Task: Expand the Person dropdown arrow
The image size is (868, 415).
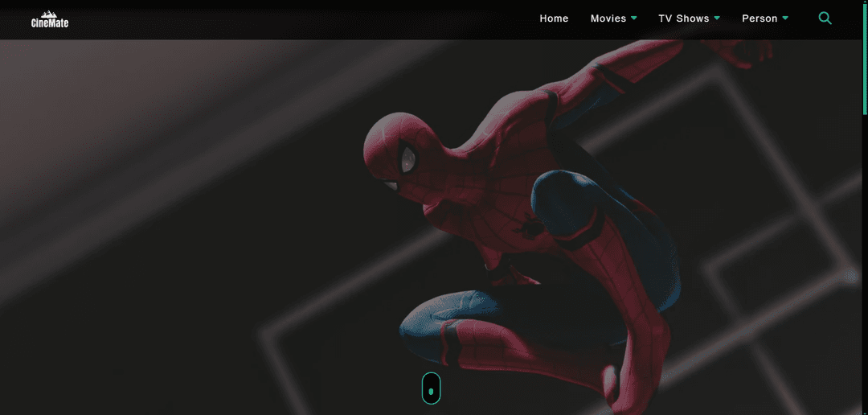Action: [x=785, y=18]
